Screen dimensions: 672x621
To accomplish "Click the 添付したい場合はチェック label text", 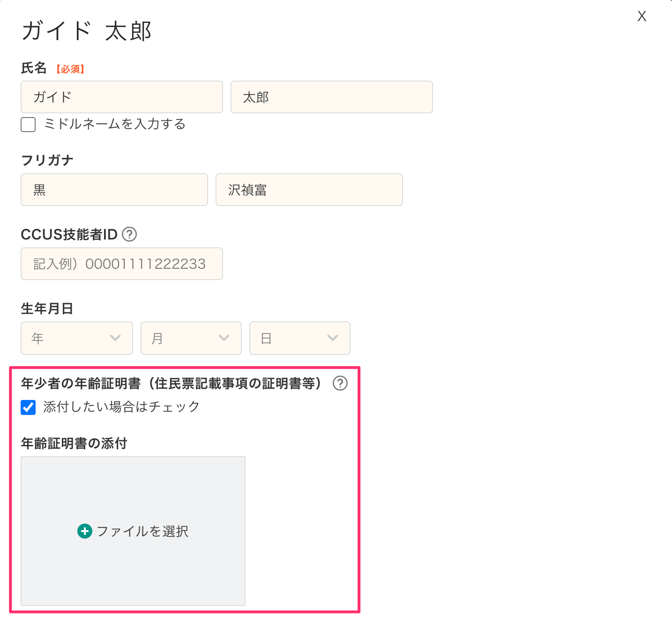I will pos(121,407).
